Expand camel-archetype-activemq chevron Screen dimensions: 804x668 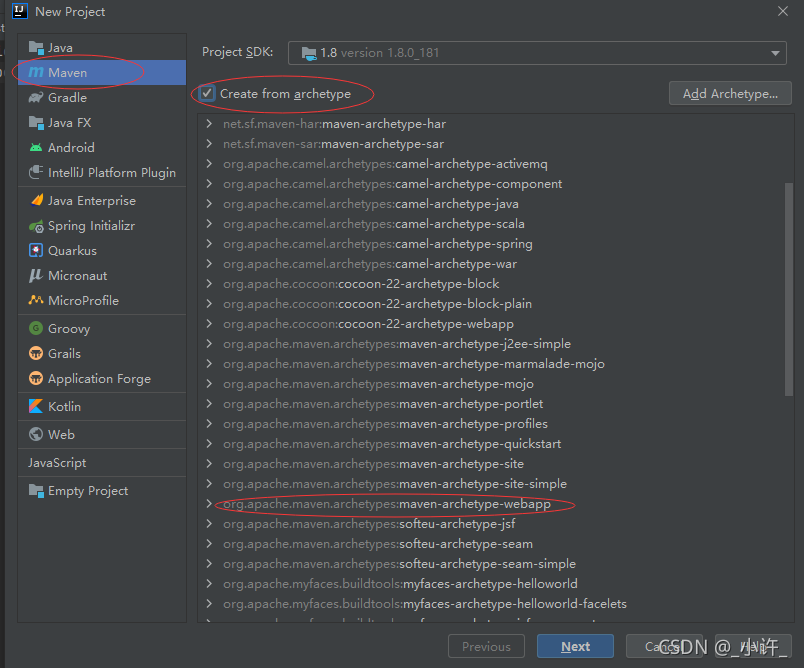(209, 164)
